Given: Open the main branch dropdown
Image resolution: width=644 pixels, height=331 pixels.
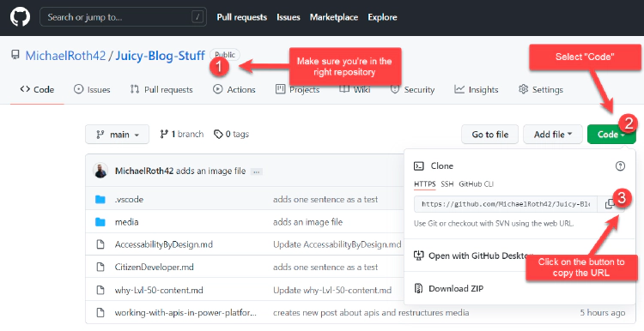Looking at the screenshot, I should [x=117, y=135].
